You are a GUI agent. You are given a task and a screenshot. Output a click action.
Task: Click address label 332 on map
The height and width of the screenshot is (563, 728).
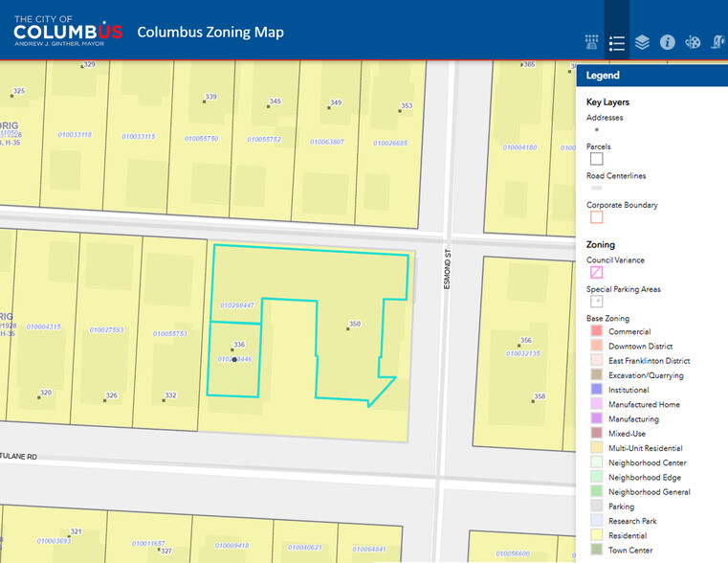click(x=170, y=395)
